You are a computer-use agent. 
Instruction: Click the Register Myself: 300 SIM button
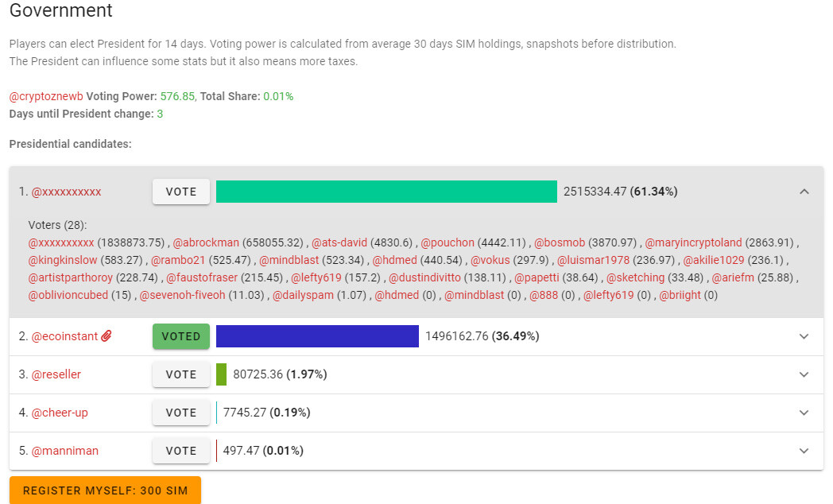(105, 490)
